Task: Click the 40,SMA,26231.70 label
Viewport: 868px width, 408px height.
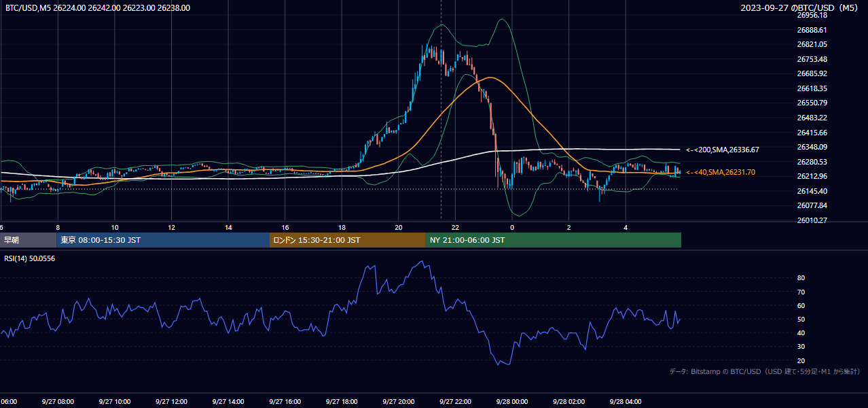Action: (720, 173)
